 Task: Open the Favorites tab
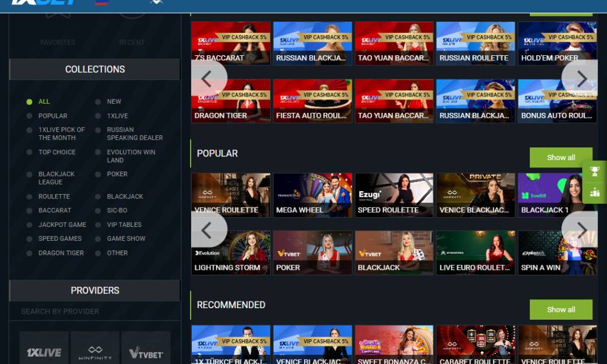point(58,42)
